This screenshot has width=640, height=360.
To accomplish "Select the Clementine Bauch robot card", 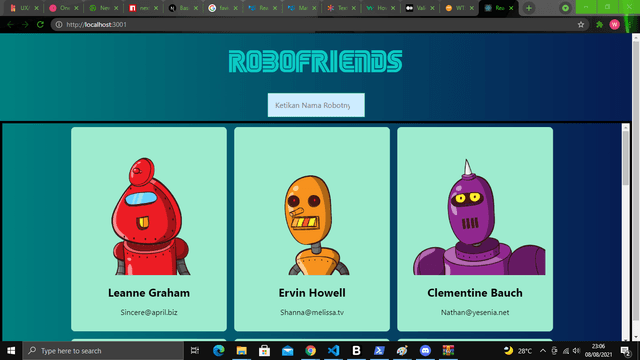I will (x=475, y=229).
